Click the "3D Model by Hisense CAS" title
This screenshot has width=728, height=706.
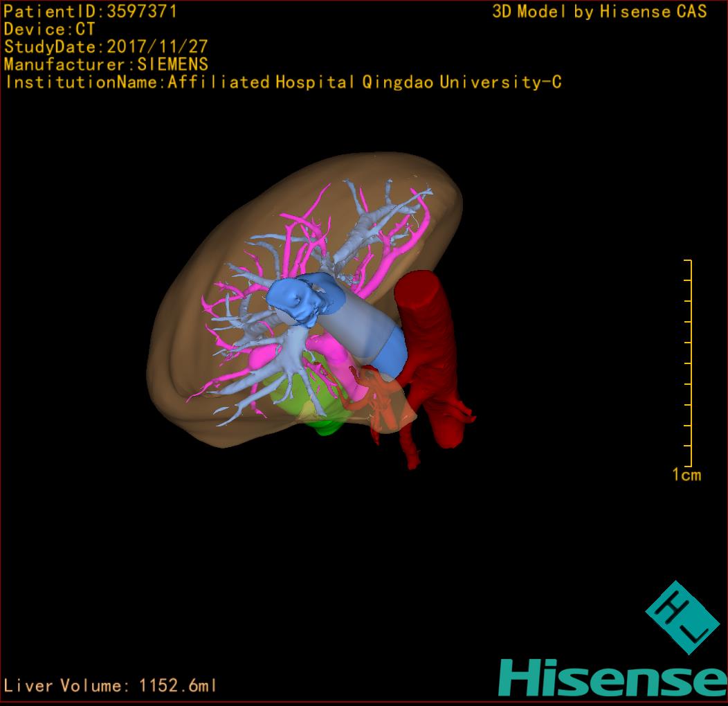click(x=599, y=12)
